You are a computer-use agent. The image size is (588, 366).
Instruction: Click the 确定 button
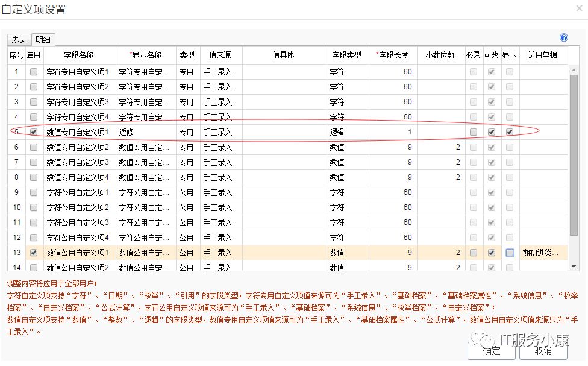point(491,351)
